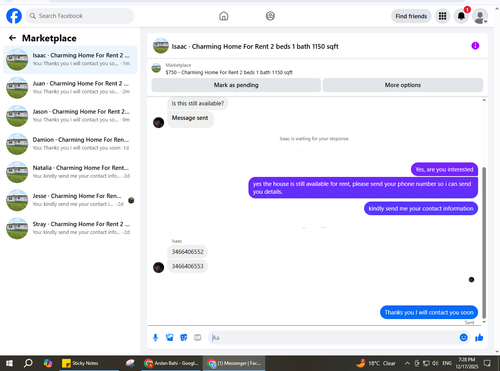
Task: Click the Find friends button
Action: tap(411, 16)
